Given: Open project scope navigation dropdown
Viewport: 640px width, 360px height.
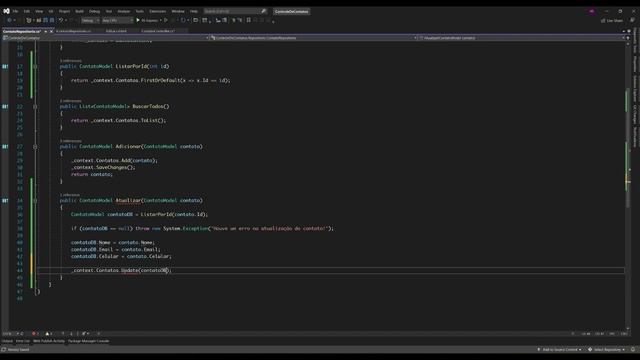Looking at the screenshot, I should (x=106, y=38).
